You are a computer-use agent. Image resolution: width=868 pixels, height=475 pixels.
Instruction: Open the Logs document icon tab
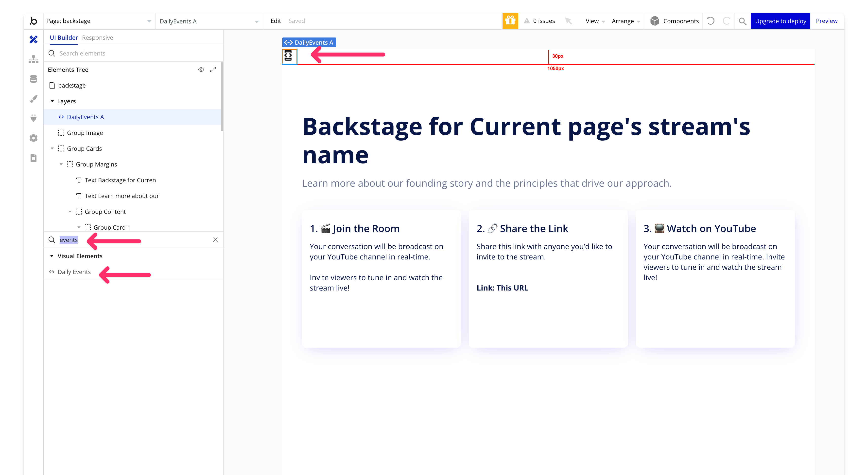pyautogui.click(x=33, y=158)
